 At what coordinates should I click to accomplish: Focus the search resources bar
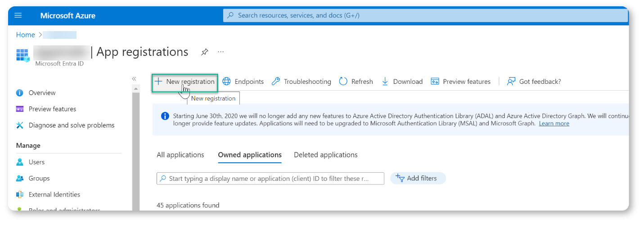[x=425, y=15]
